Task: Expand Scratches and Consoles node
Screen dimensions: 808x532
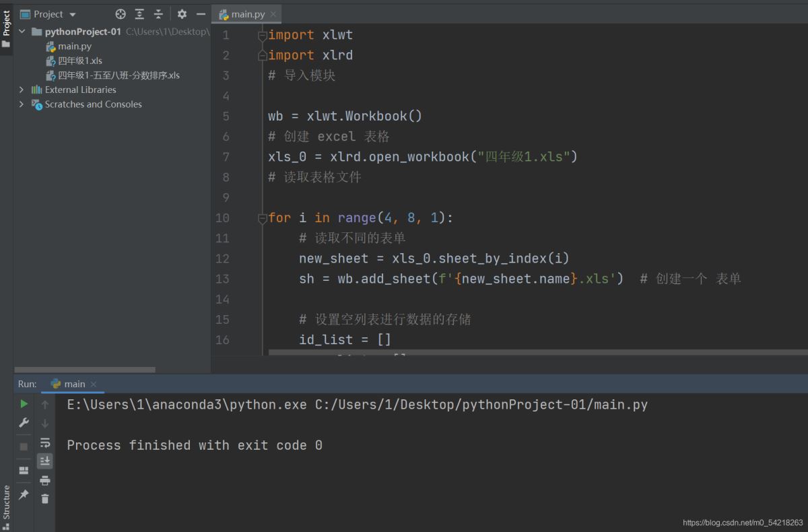Action: pos(21,104)
